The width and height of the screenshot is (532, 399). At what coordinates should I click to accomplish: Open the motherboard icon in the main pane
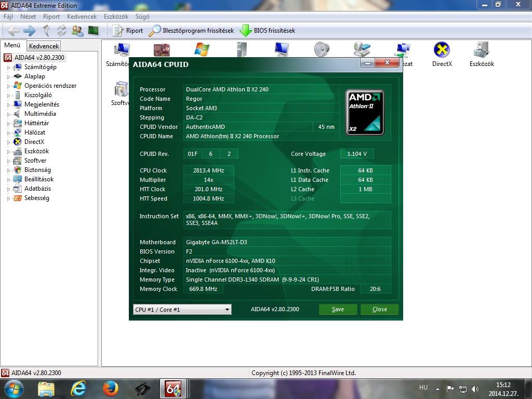pos(162,49)
